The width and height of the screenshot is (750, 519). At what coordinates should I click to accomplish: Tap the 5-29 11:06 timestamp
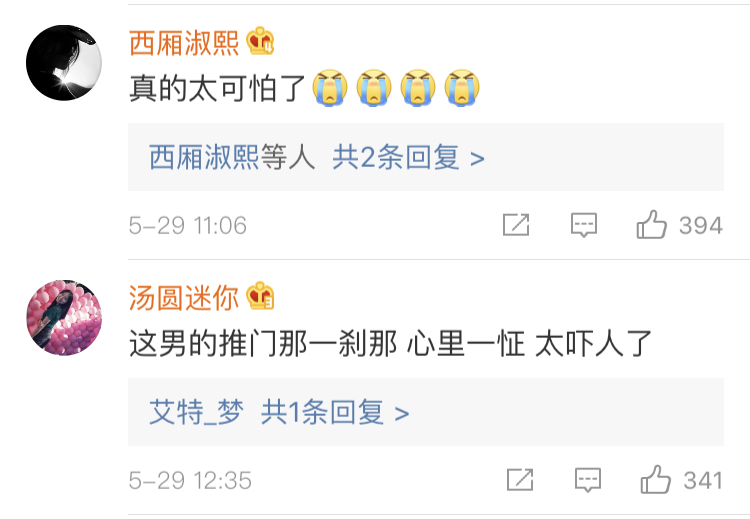pos(188,225)
